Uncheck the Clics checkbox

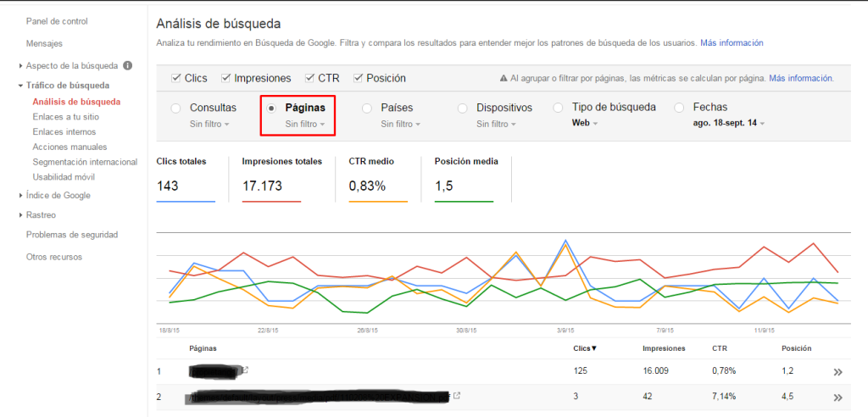176,77
